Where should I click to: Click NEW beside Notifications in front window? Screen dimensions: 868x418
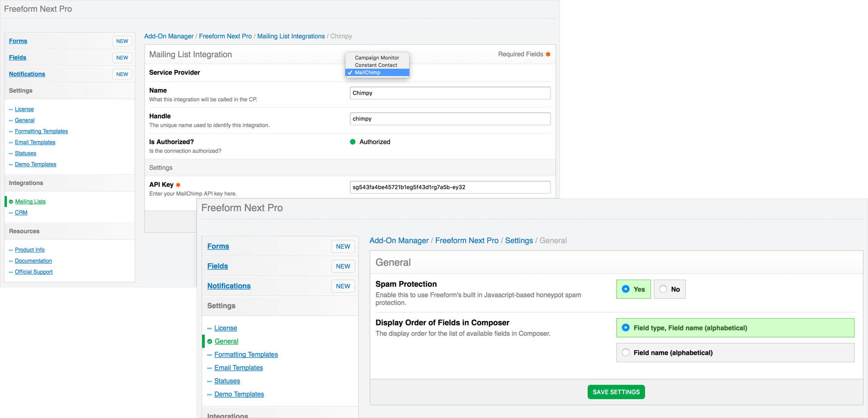(x=343, y=286)
